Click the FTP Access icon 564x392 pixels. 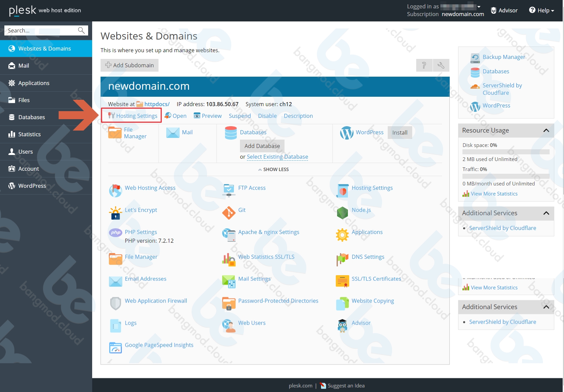coord(229,190)
